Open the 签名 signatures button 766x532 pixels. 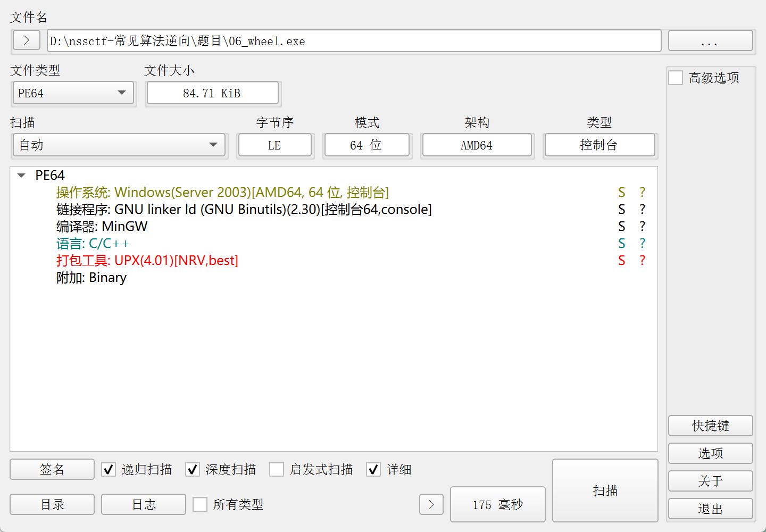click(x=52, y=469)
